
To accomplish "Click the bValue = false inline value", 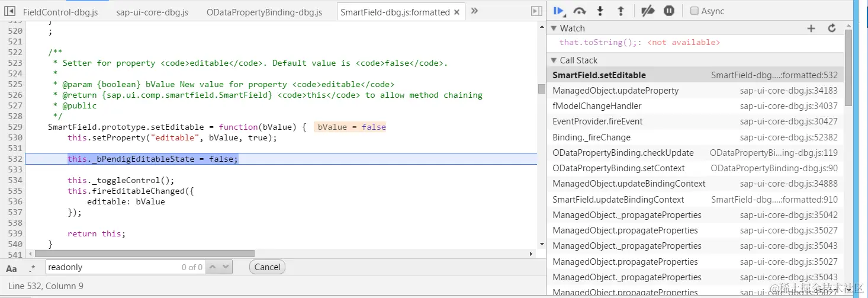I will point(352,127).
